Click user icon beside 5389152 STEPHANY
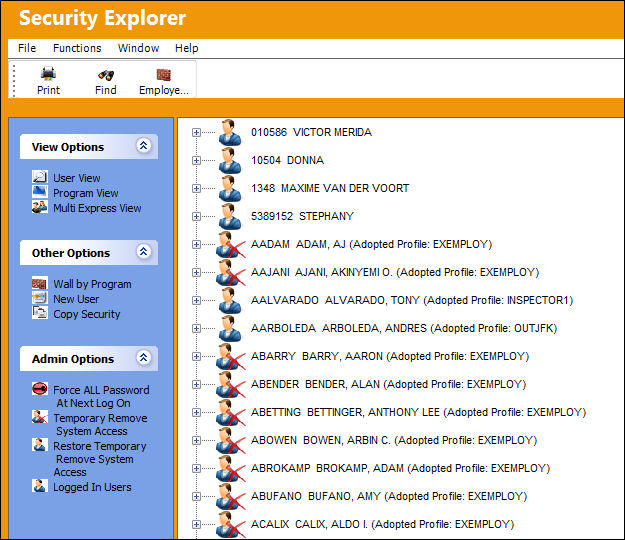Image resolution: width=625 pixels, height=540 pixels. [x=230, y=216]
